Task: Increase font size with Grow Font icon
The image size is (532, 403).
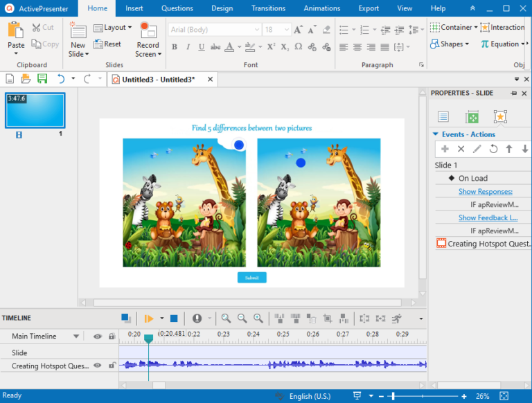Action: [298, 30]
